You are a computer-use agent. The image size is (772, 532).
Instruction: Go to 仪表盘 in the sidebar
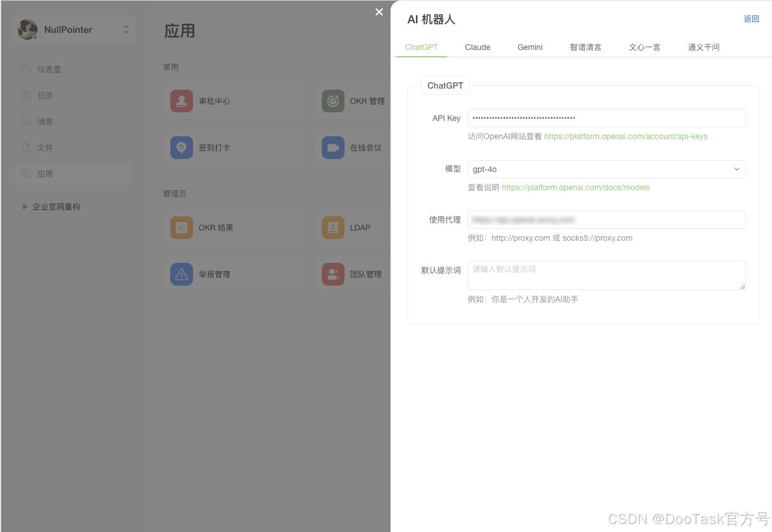point(74,69)
